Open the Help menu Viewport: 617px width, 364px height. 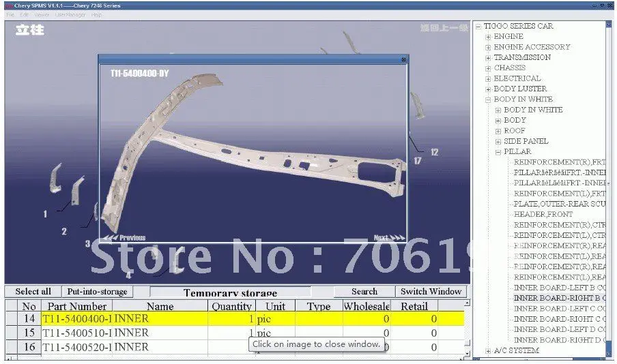coord(96,14)
